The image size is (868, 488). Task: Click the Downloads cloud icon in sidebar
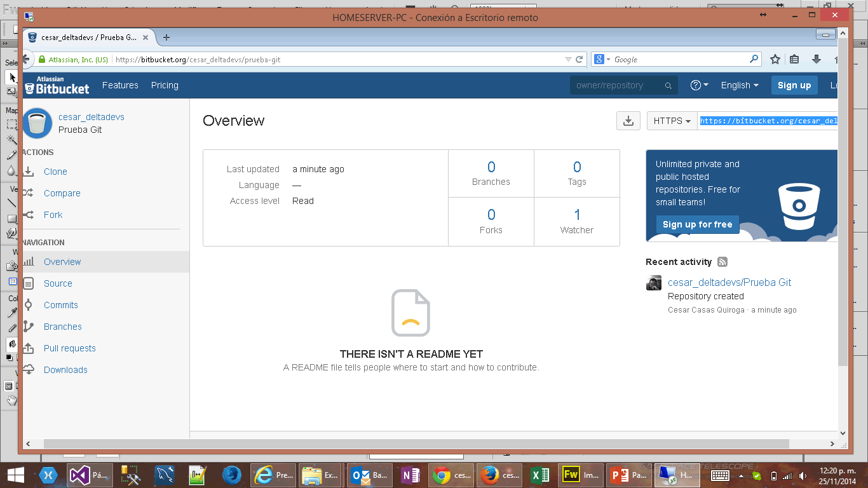coord(29,370)
